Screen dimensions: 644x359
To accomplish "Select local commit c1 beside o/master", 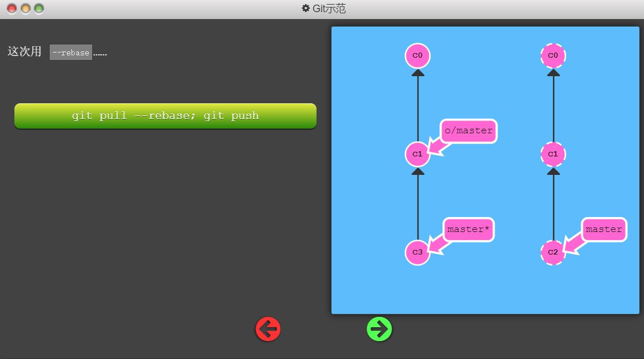I will [x=417, y=154].
